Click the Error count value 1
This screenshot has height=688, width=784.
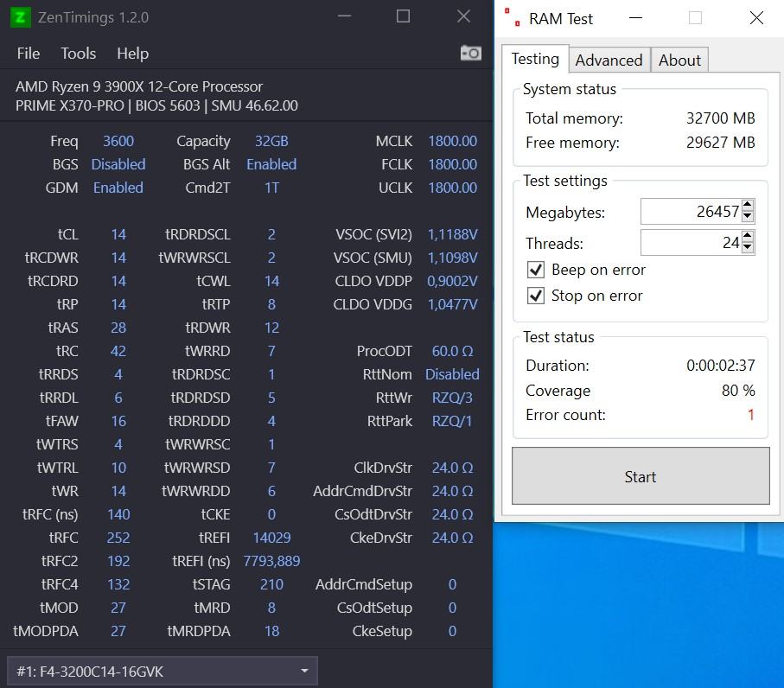750,415
